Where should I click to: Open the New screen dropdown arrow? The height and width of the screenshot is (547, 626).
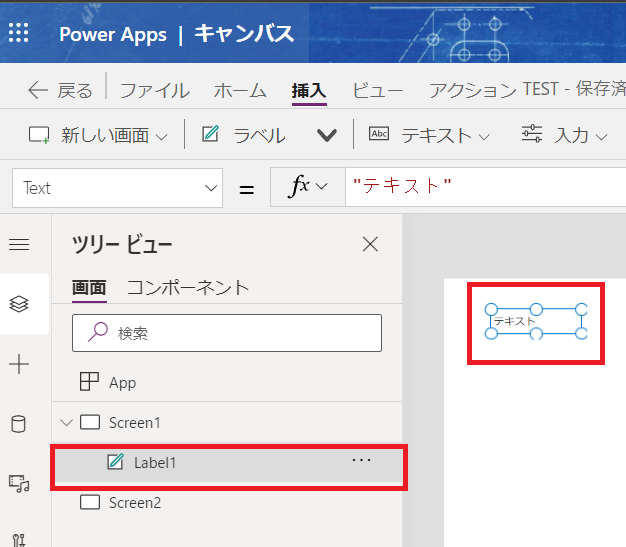pos(162,137)
